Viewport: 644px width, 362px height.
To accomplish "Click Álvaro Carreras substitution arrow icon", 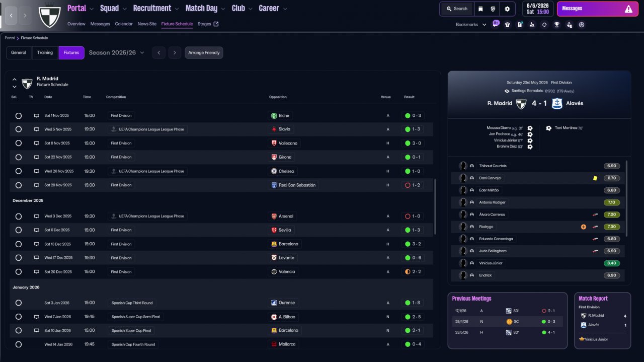I will pos(595,214).
